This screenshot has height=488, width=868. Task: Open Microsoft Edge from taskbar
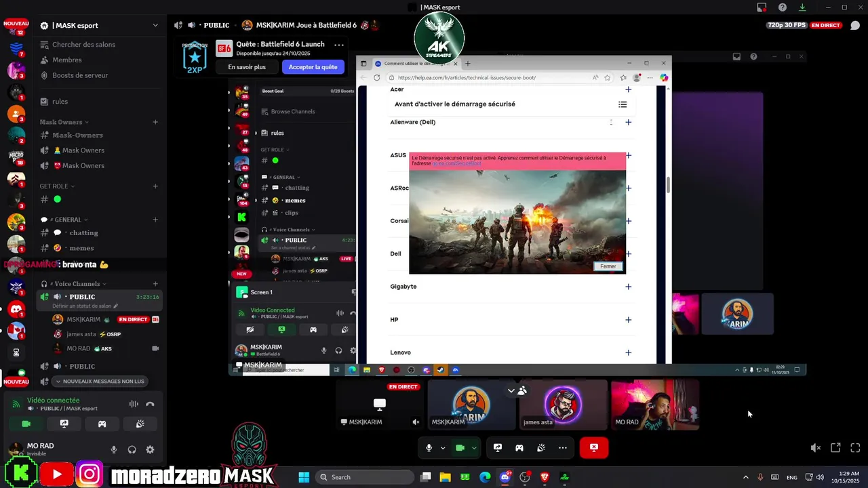(485, 477)
